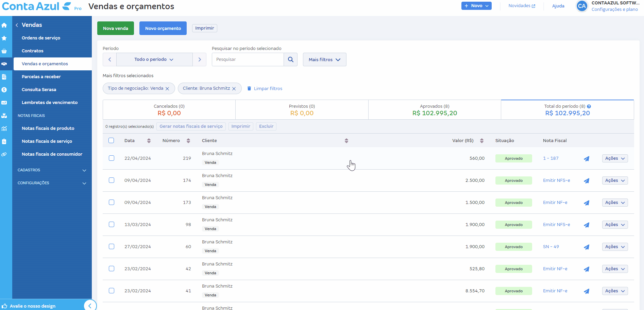Open the home icon in sidebar
Image resolution: width=644 pixels, height=310 pixels.
coord(4,25)
